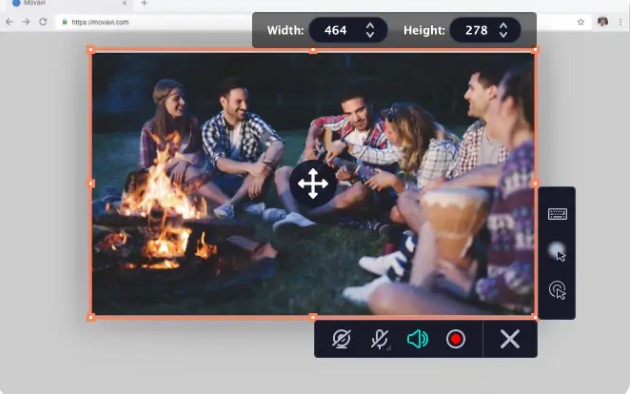Increase the Width value with up arrow
The width and height of the screenshot is (634, 394).
370,25
